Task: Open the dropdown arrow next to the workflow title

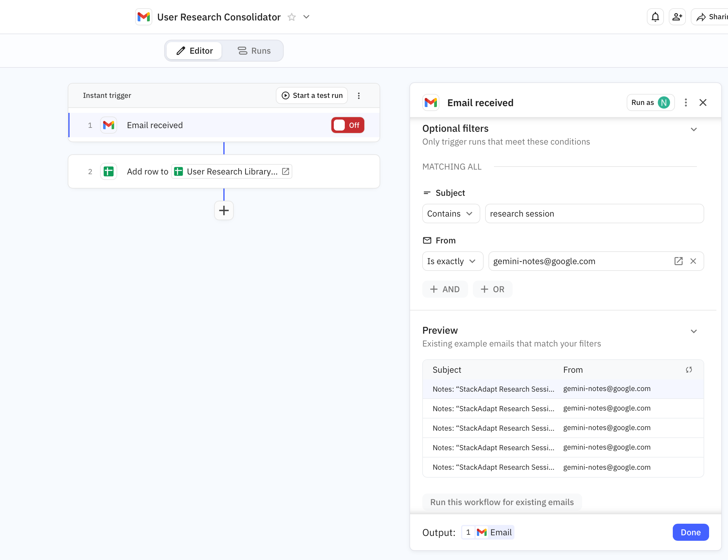Action: click(x=306, y=17)
